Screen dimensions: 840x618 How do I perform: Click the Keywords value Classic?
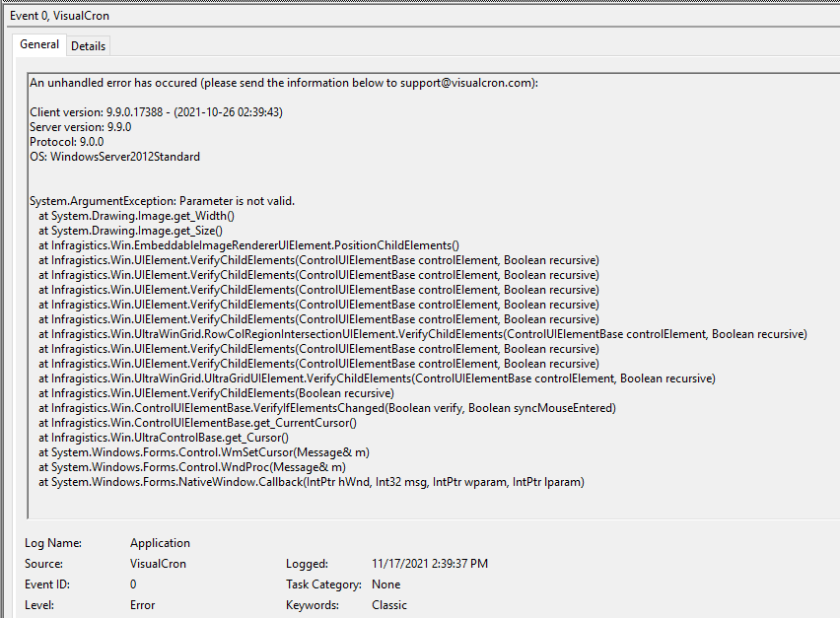point(388,605)
